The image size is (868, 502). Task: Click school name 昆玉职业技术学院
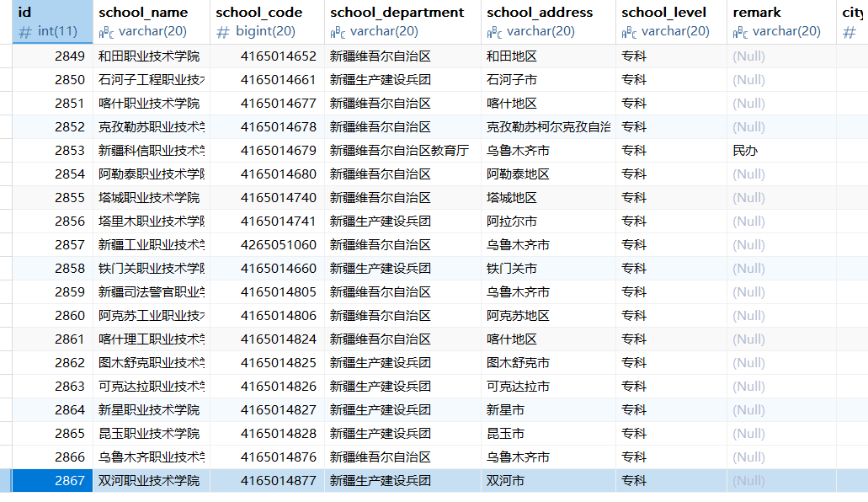pyautogui.click(x=152, y=433)
